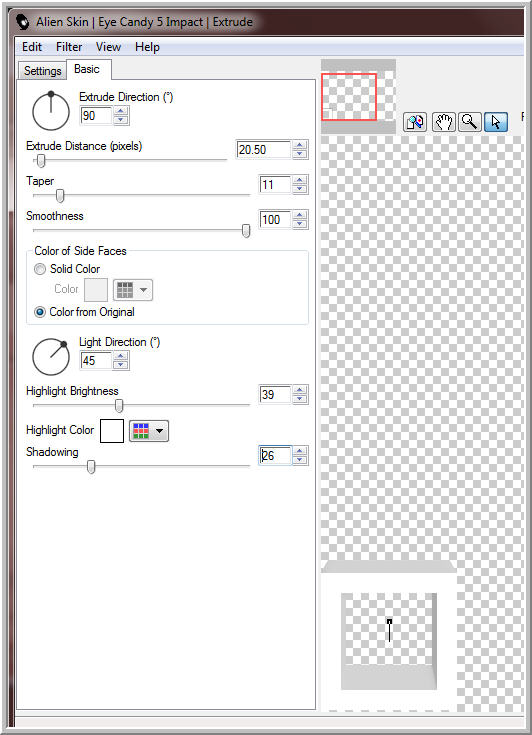The image size is (532, 735).
Task: Click the Smoothness slider handle
Action: coord(246,231)
